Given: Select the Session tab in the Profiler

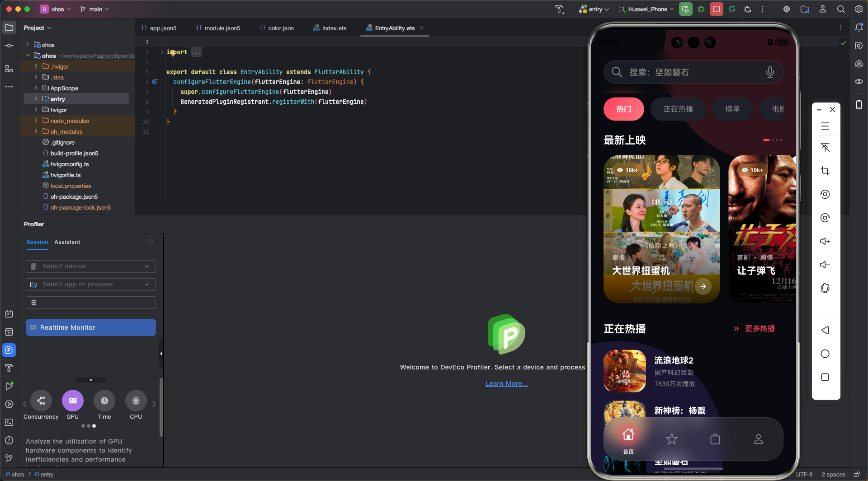Looking at the screenshot, I should pos(37,242).
